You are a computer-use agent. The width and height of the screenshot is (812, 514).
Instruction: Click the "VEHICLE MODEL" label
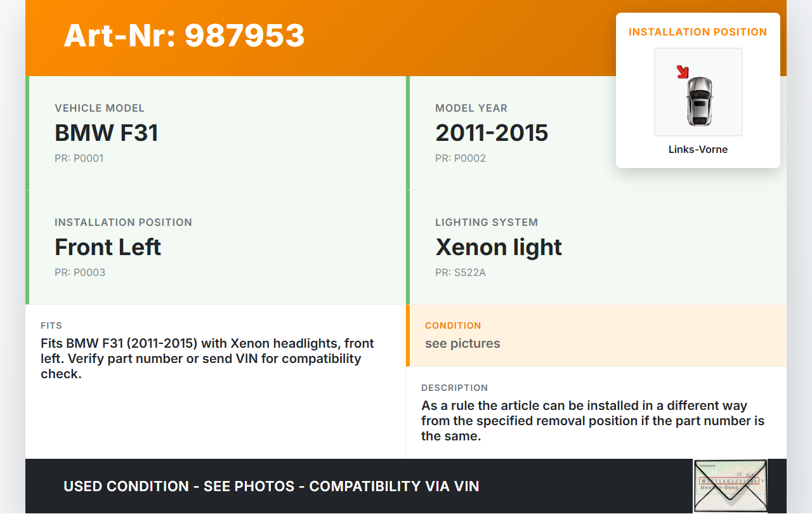click(x=100, y=109)
